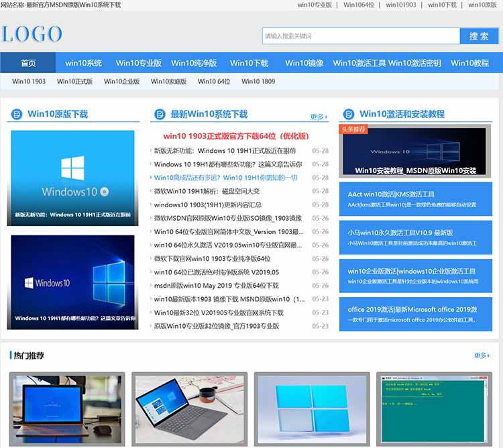The image size is (503, 448).
Task: Open article 微软下载官网win10 1903专业纯净版64位
Action: [213, 258]
